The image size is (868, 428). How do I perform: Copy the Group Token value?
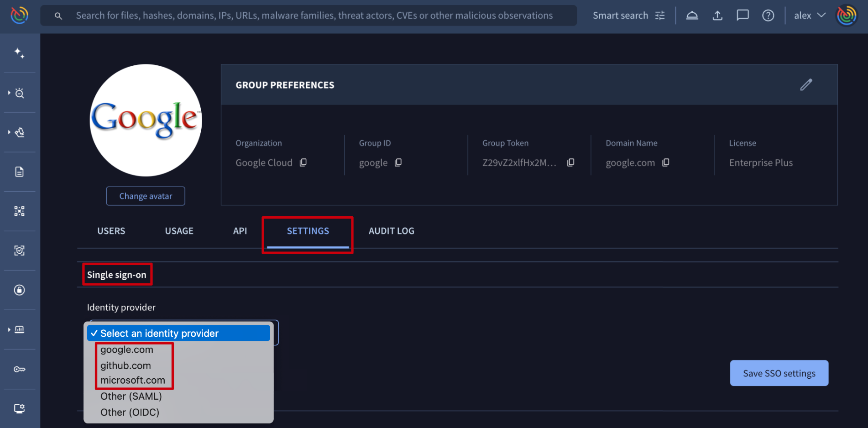tap(570, 162)
